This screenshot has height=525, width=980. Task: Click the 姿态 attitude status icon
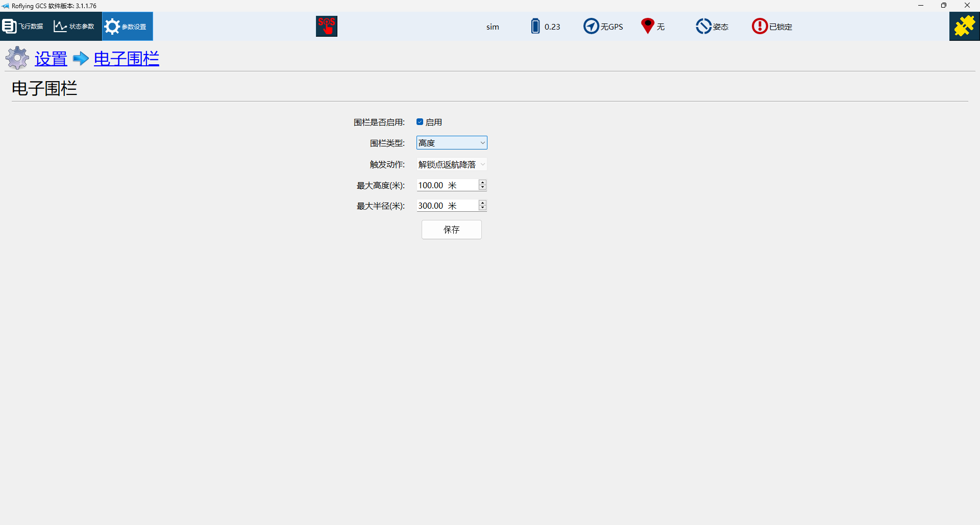point(703,26)
